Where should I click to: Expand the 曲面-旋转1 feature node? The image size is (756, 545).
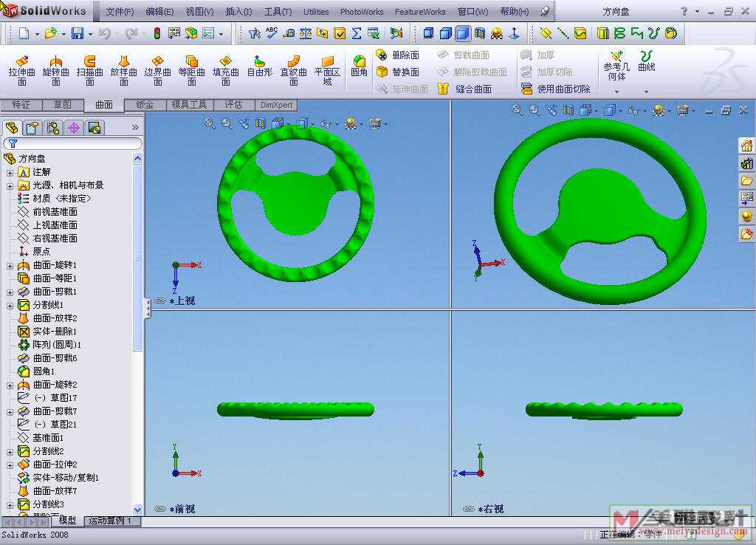coord(10,266)
